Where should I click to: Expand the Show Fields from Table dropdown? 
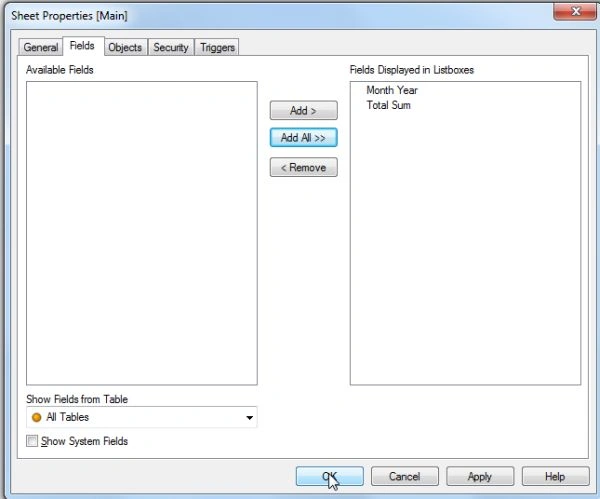(x=142, y=417)
